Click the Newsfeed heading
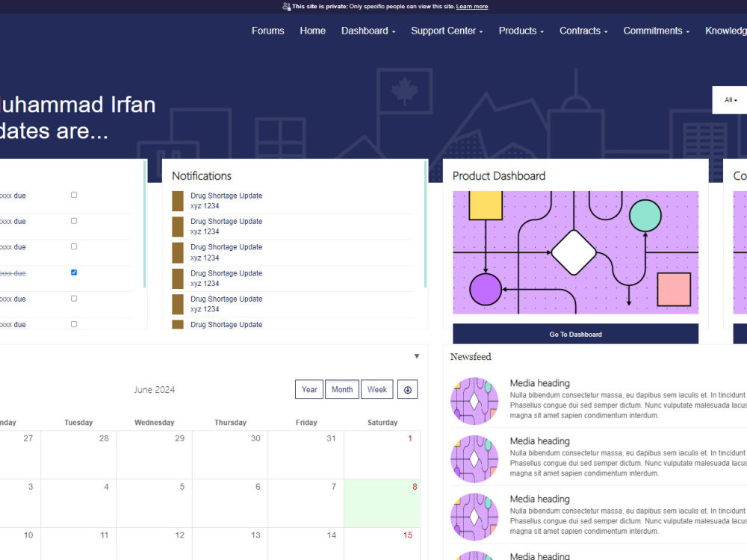 tap(471, 357)
